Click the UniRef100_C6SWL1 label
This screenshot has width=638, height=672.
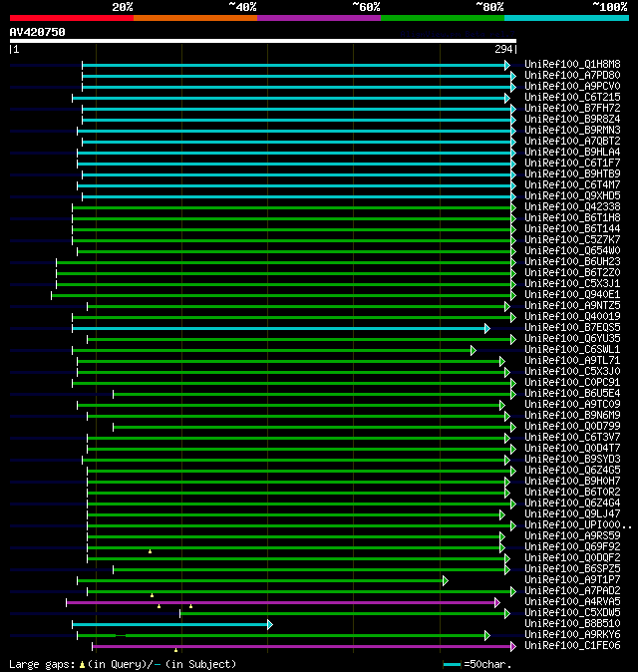coord(572,350)
